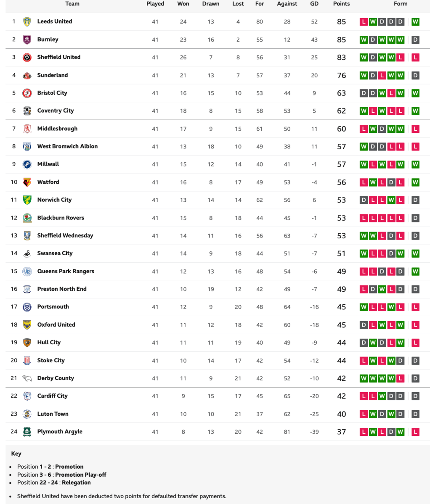The image size is (430, 504).
Task: Open the Queens Park Rangers link
Action: 66,271
